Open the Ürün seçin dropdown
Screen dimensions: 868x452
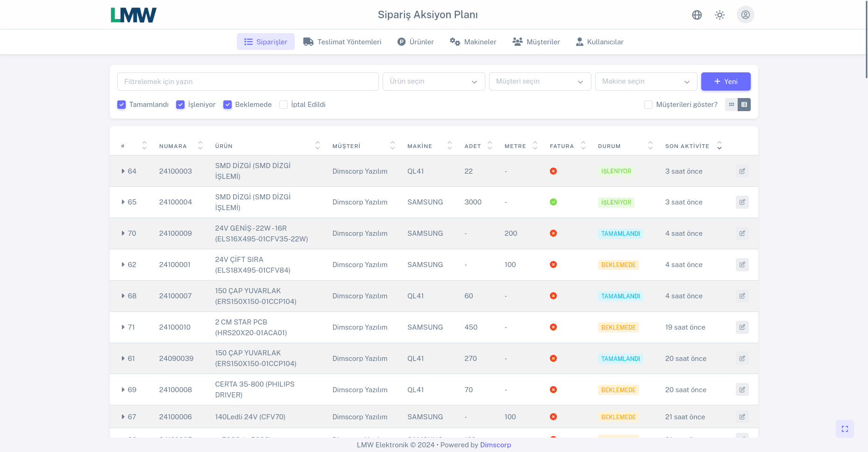pos(434,81)
